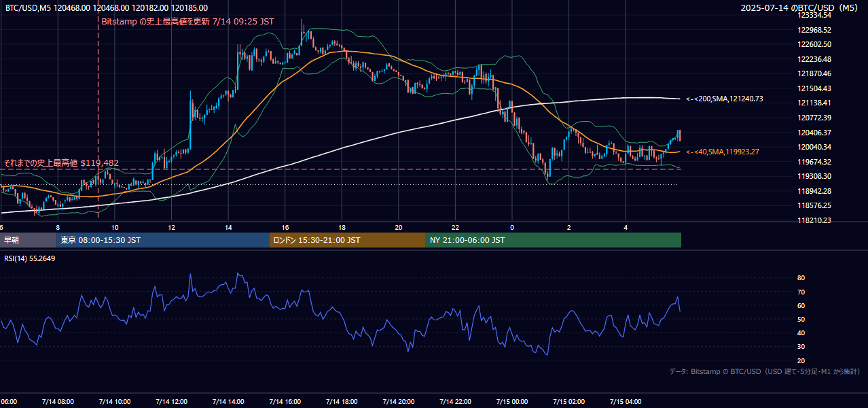Image resolution: width=868 pixels, height=408 pixels.
Task: Select the ロンドン 15:30-21:00 JST session bar
Action: tap(348, 240)
